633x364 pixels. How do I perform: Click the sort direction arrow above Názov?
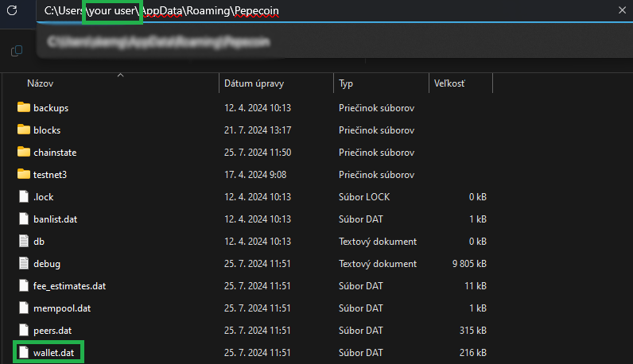click(x=120, y=75)
